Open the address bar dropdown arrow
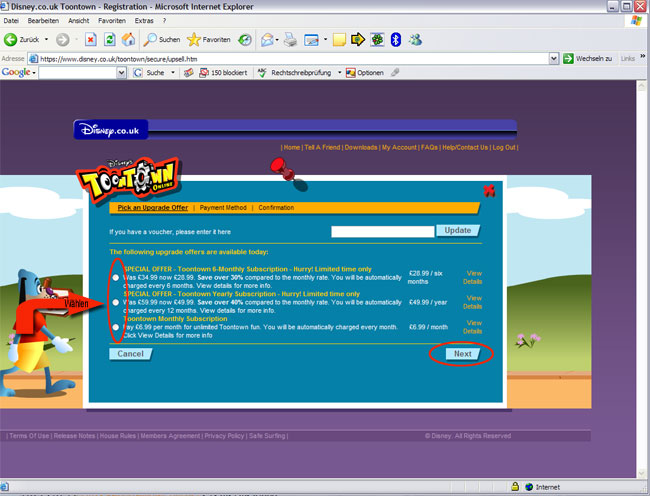 pos(553,59)
